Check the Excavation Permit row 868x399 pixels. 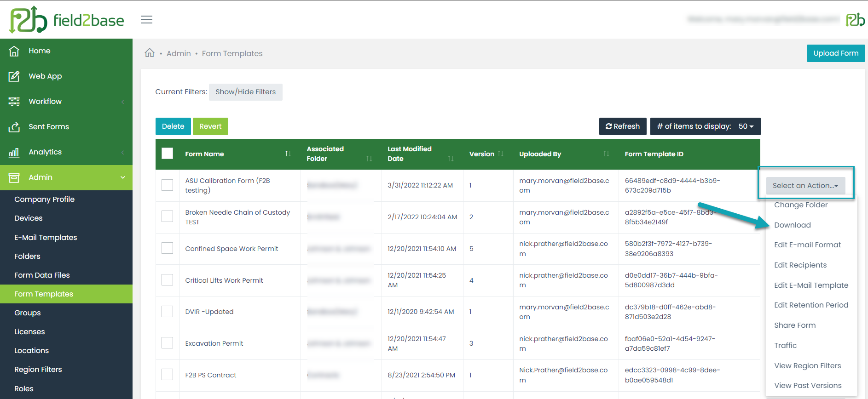click(168, 343)
